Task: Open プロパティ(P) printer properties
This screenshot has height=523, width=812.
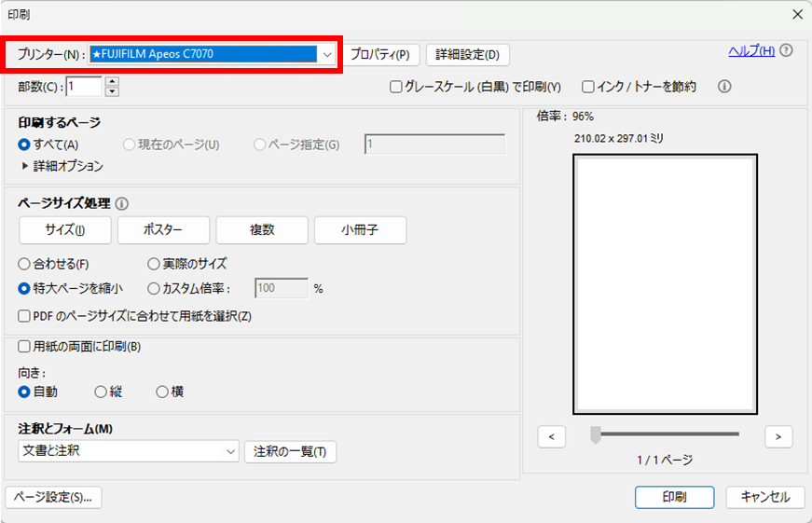Action: click(x=380, y=54)
